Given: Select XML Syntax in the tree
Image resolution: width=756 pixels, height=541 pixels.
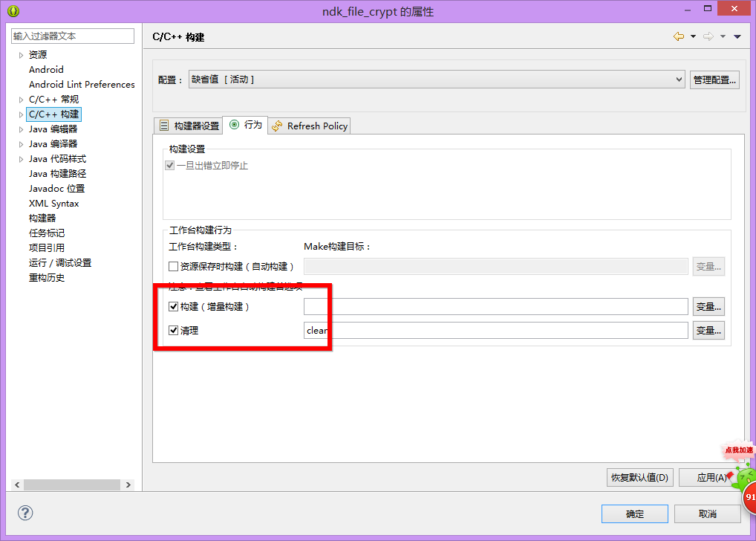Looking at the screenshot, I should (x=53, y=204).
